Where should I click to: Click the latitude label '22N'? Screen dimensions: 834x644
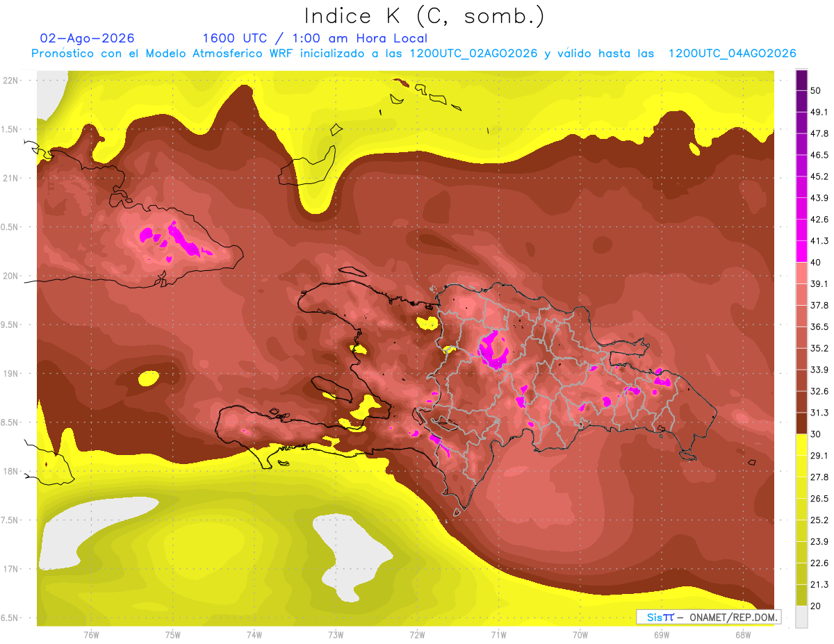click(x=11, y=81)
